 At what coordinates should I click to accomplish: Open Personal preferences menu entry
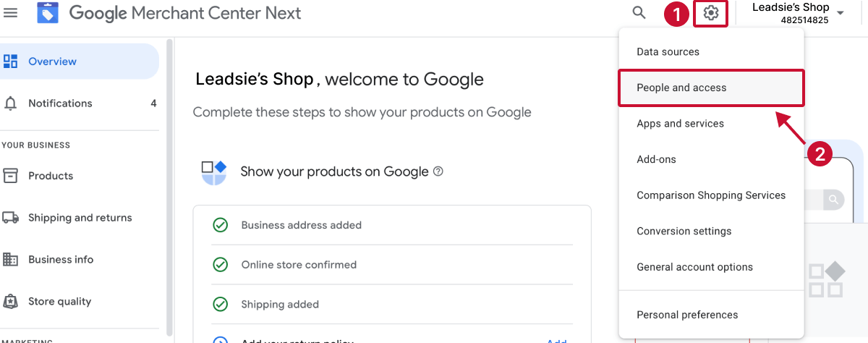click(687, 315)
